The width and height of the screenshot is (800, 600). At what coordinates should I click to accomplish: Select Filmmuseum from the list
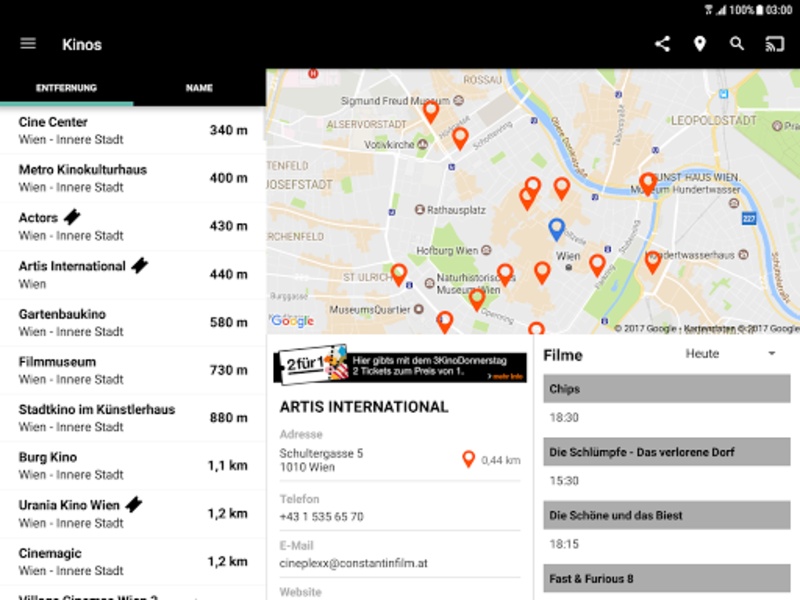133,370
